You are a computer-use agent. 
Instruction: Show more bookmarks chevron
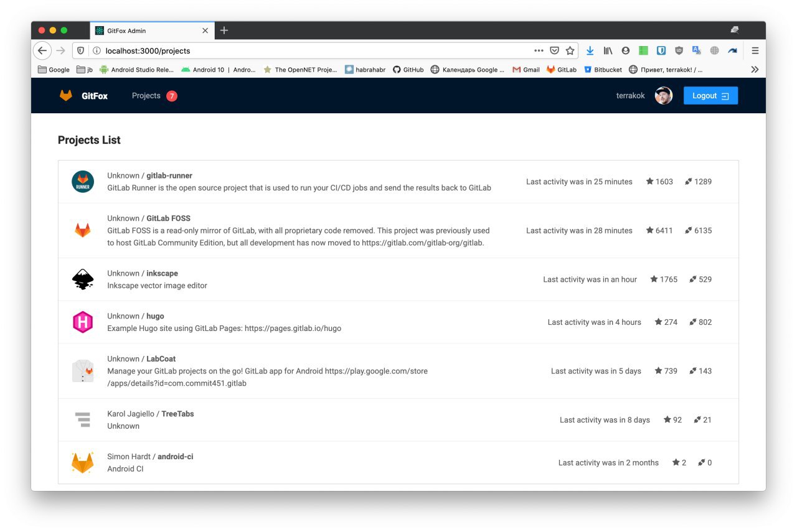point(755,70)
